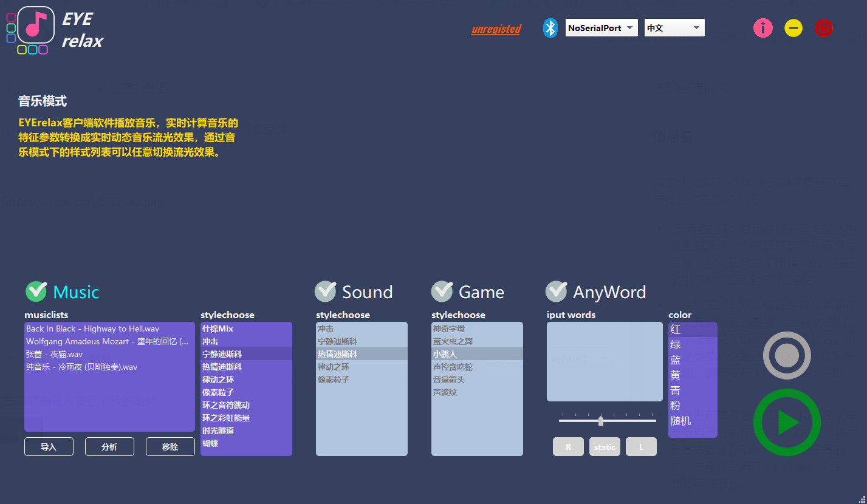
Task: Select 律动之环 in Music stylechoose list
Action: point(218,380)
